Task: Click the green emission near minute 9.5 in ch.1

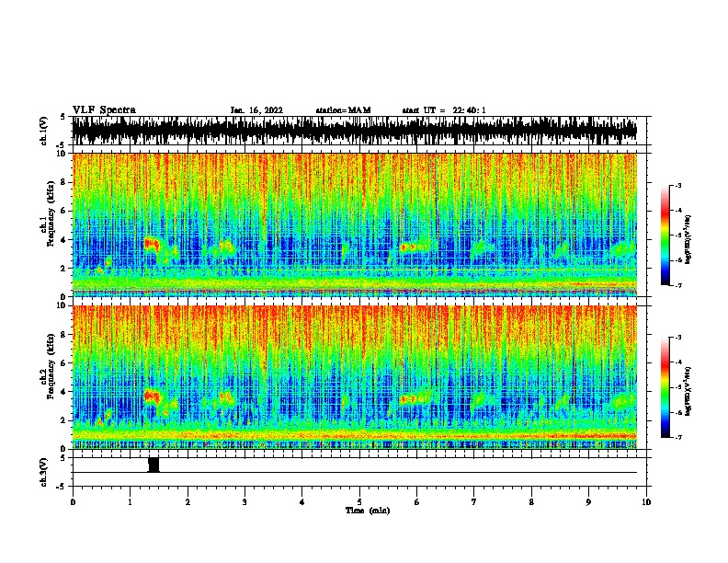Action: coord(622,249)
